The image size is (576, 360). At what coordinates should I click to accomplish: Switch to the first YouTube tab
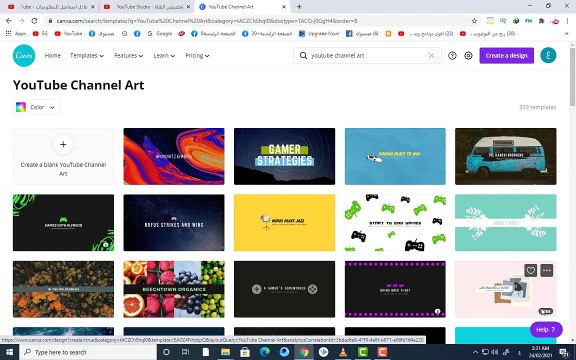pyautogui.click(x=51, y=7)
